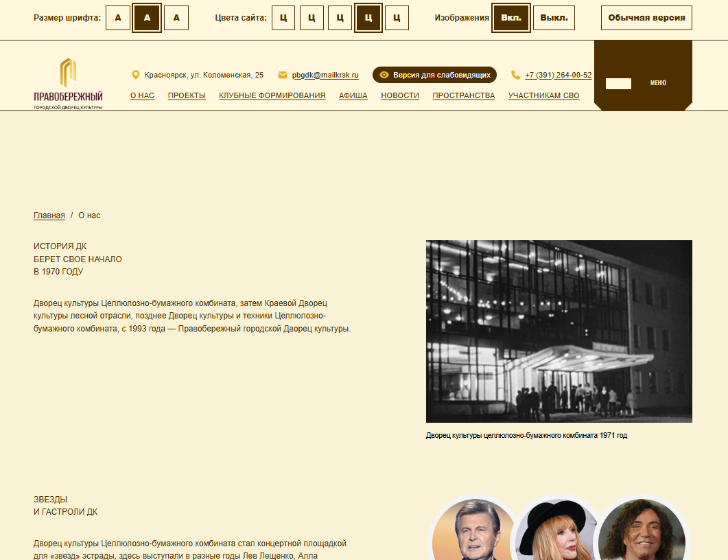Pick the second Ц site color scheme
This screenshot has width=728, height=560.
[x=312, y=18]
